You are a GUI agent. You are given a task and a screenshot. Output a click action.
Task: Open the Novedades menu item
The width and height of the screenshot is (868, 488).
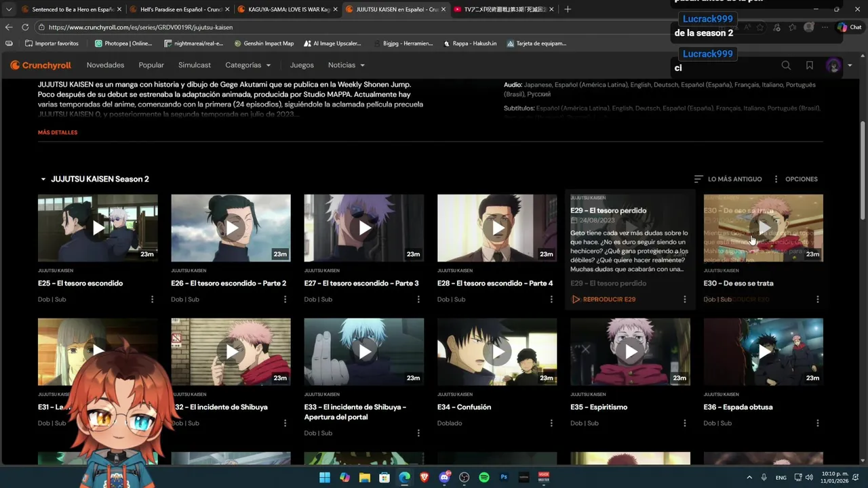click(x=105, y=65)
